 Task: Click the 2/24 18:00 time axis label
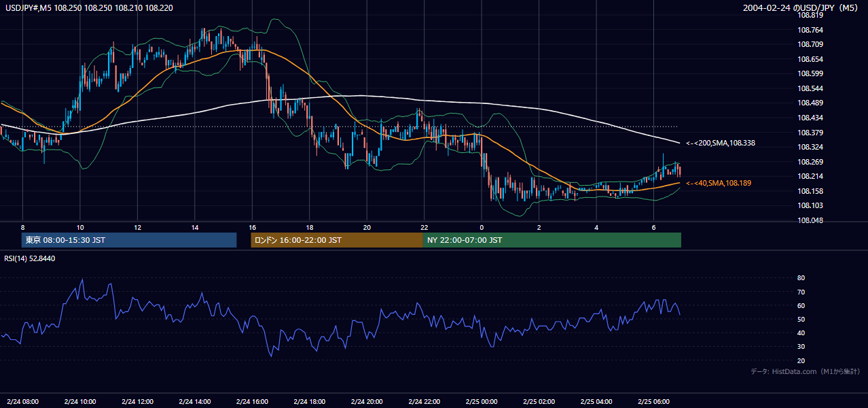(x=310, y=402)
